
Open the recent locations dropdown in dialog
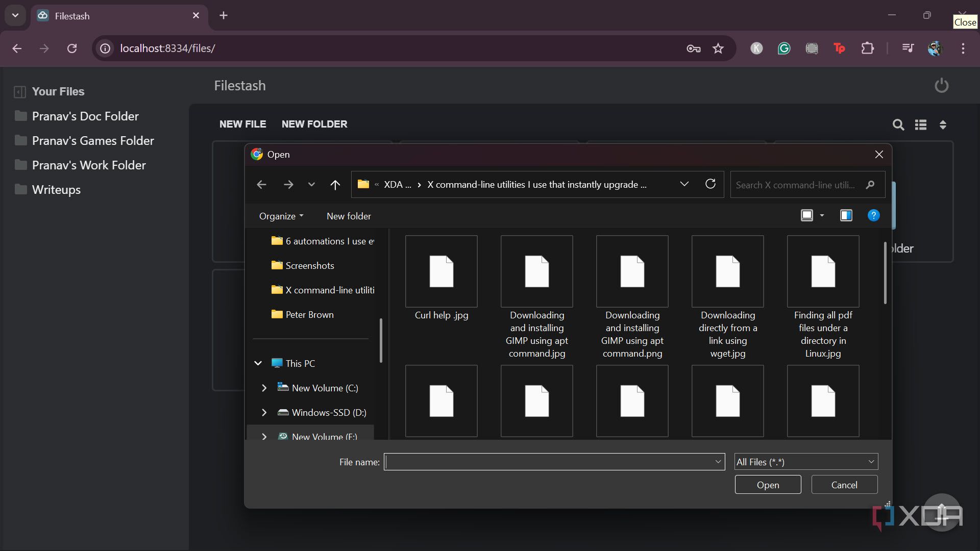pos(311,185)
